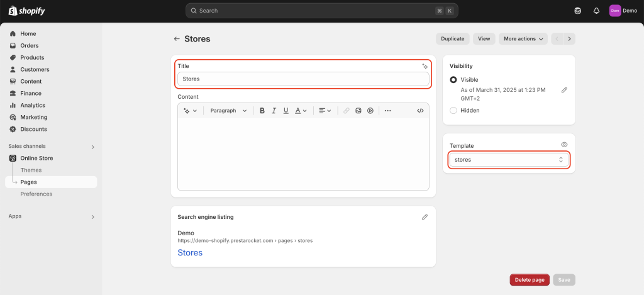644x295 pixels.
Task: Click inside the Content editor area
Action: pyautogui.click(x=303, y=154)
